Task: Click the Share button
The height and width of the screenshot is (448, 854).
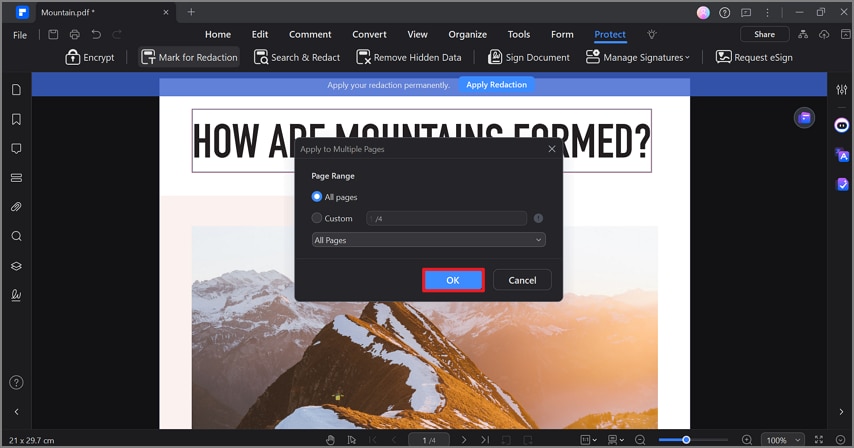Action: coord(764,34)
